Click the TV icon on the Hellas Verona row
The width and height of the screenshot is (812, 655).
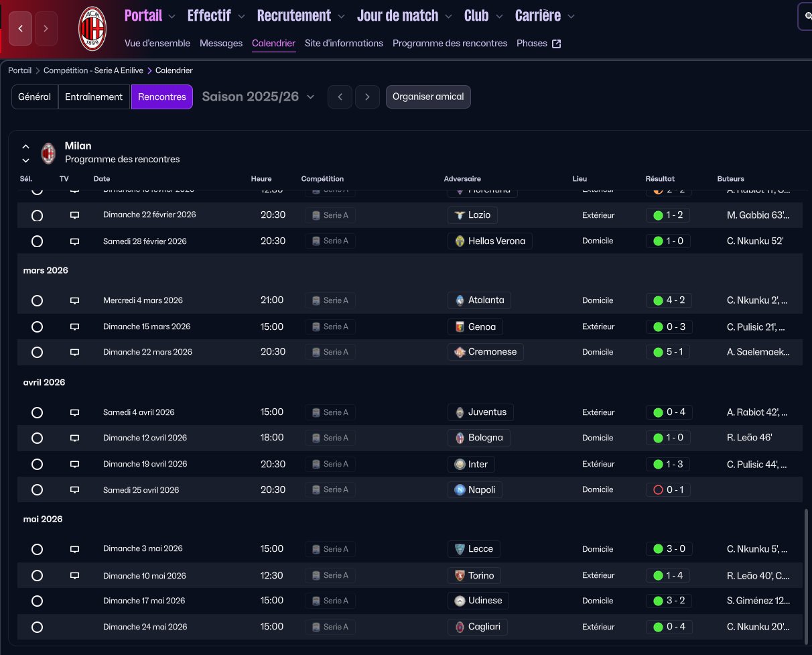pyautogui.click(x=74, y=241)
